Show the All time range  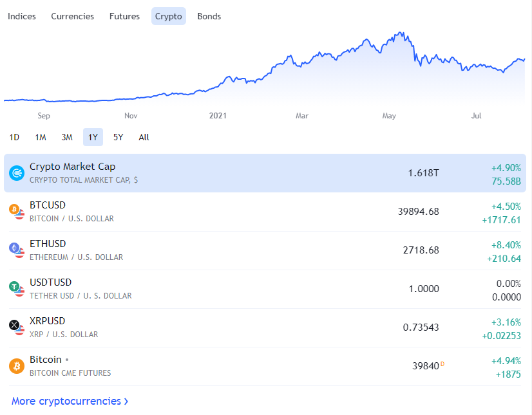pyautogui.click(x=144, y=137)
